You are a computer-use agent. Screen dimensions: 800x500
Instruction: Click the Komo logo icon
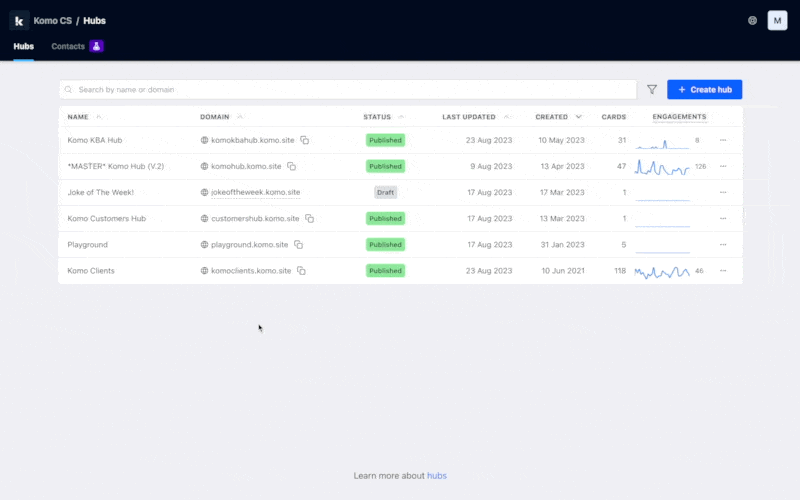click(20, 20)
